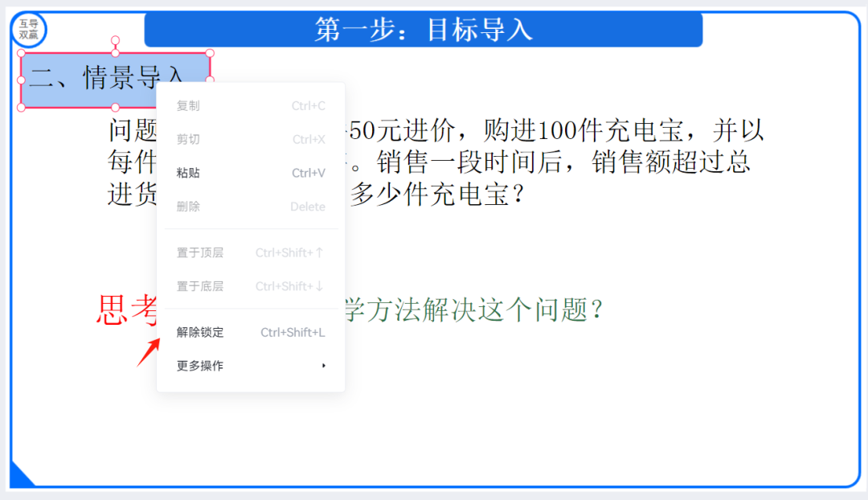
Task: Click the submenu arrow next to 更多操作
Action: pos(324,365)
